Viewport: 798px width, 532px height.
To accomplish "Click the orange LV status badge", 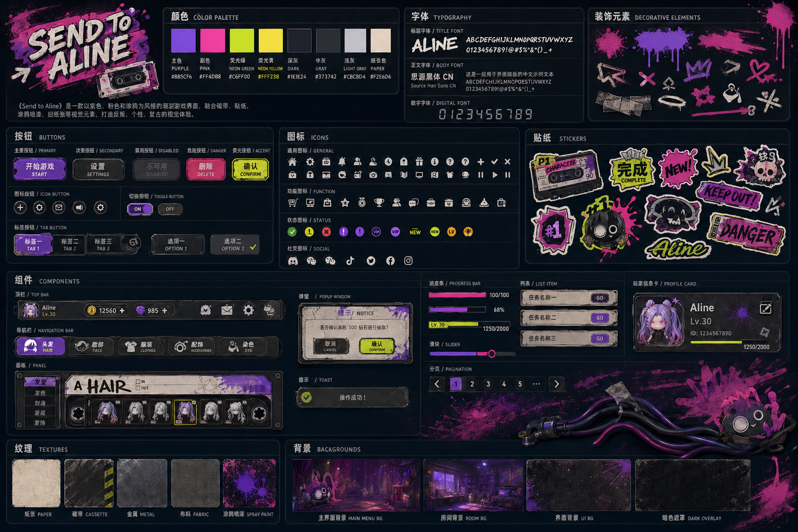I will point(451,232).
